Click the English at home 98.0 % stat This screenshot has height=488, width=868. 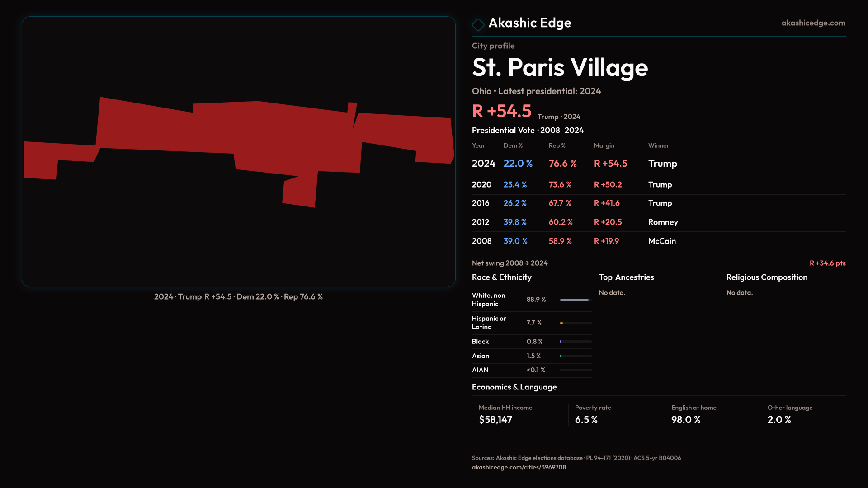coord(685,420)
